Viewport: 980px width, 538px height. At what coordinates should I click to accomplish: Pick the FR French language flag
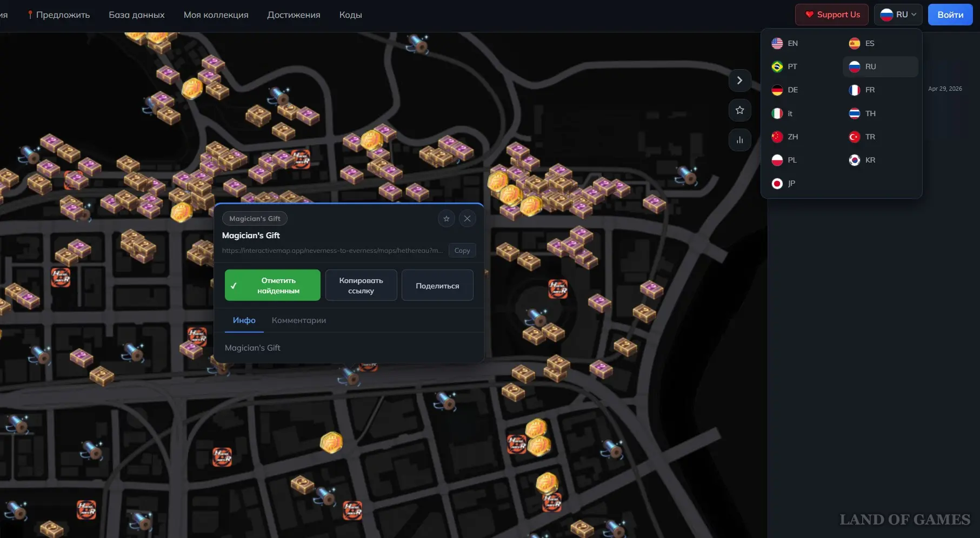[863, 90]
